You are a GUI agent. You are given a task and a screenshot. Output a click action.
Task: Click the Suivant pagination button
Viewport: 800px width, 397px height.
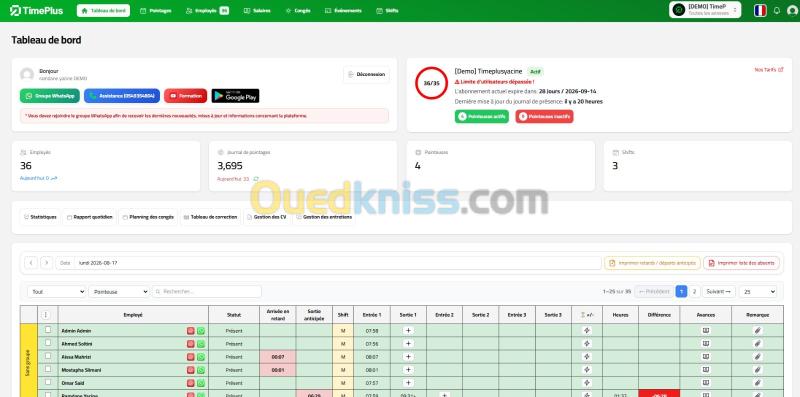[718, 291]
